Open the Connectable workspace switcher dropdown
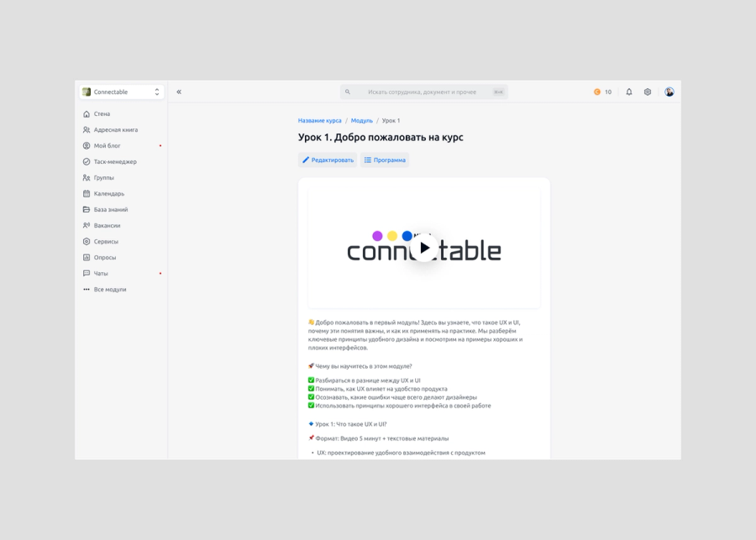 (122, 92)
